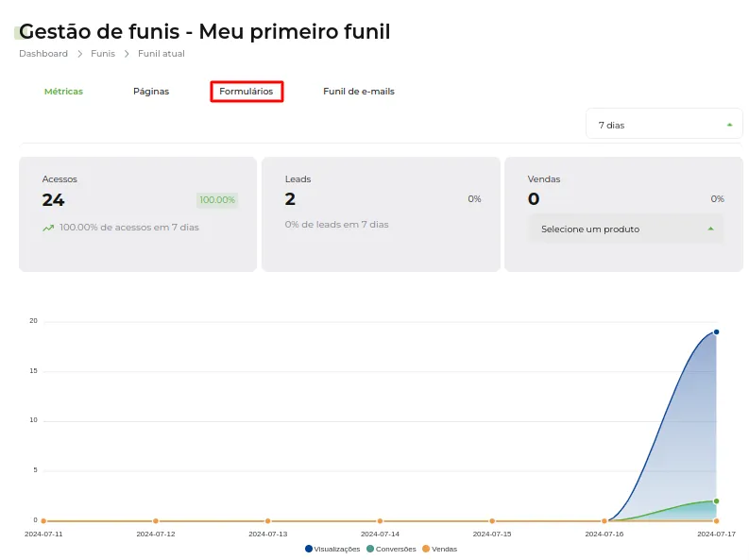The width and height of the screenshot is (749, 560).
Task: Click the orange Vendas legend dot
Action: point(426,549)
